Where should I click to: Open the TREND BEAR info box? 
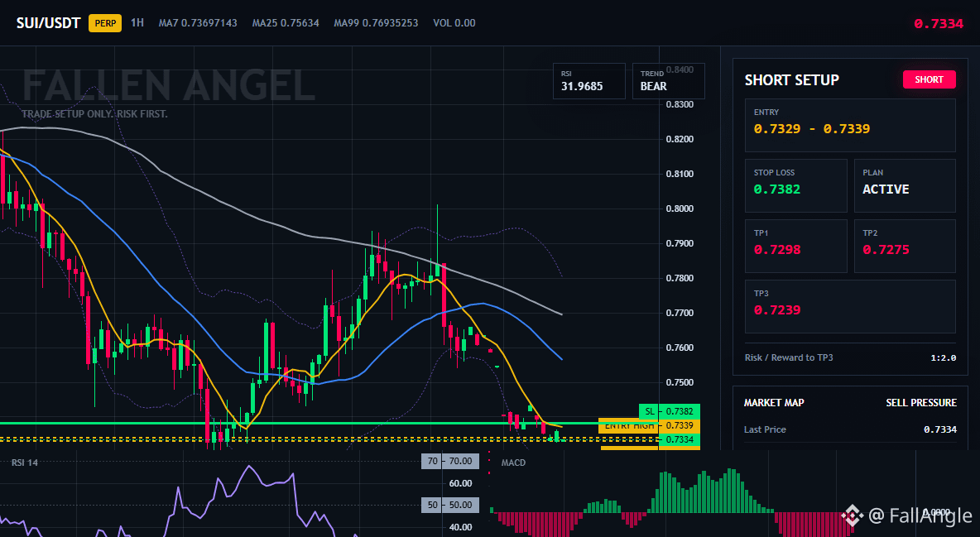point(668,81)
